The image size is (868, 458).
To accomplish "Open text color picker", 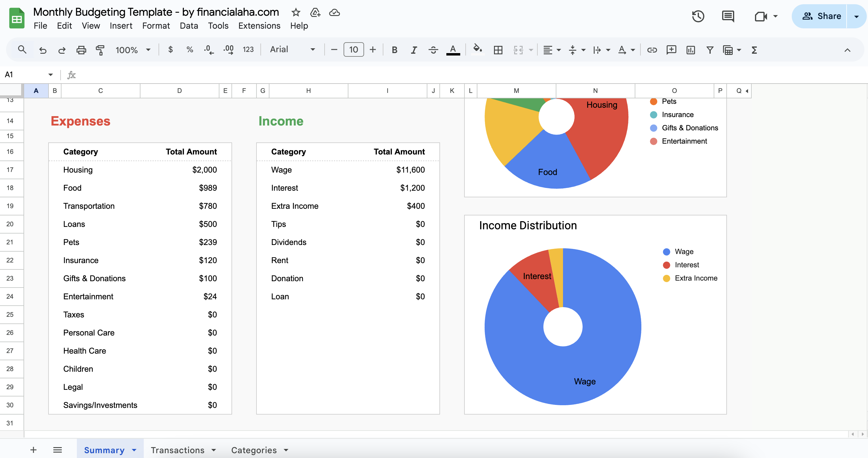I will 453,50.
